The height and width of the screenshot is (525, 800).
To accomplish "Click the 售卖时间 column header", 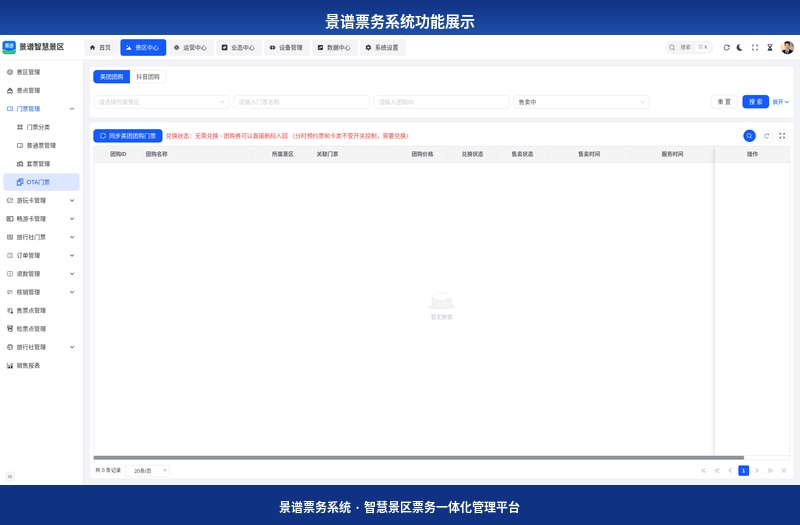I will coord(589,154).
